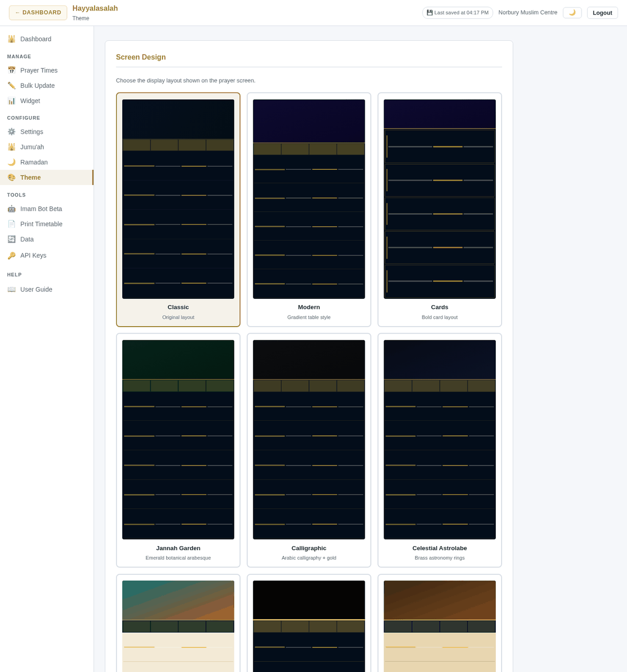Click the Print Timetable page icon
Screen dimensions: 627x672
pos(11,224)
